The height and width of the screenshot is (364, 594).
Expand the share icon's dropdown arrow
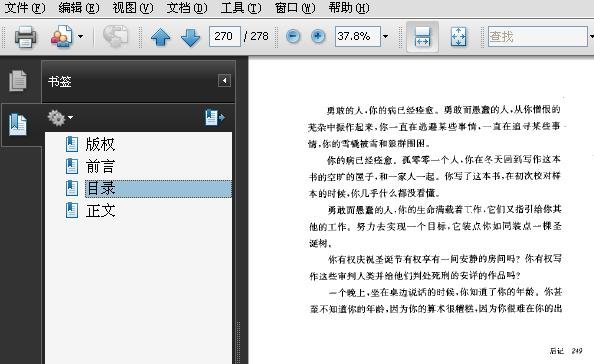tap(80, 37)
